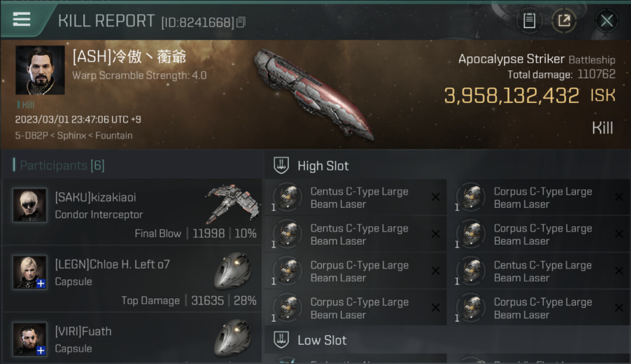Open kizakiaoi's participant portrait
This screenshot has width=631, height=364.
(30, 205)
